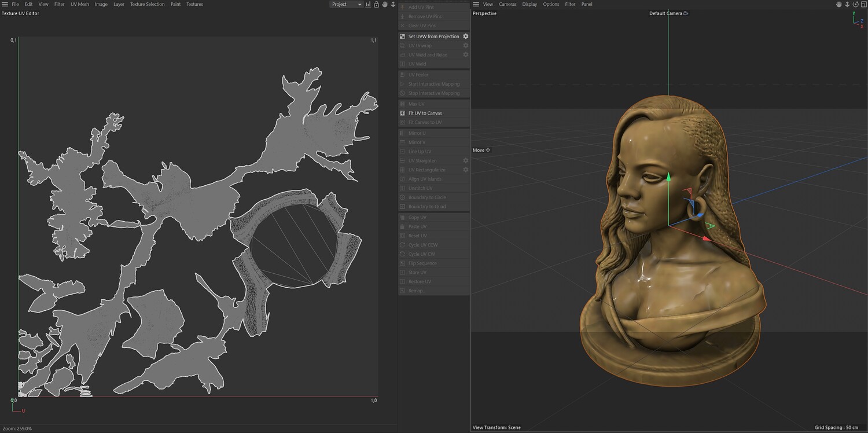This screenshot has width=868, height=433.
Task: Open Set UVW from Projection settings gear
Action: (465, 36)
